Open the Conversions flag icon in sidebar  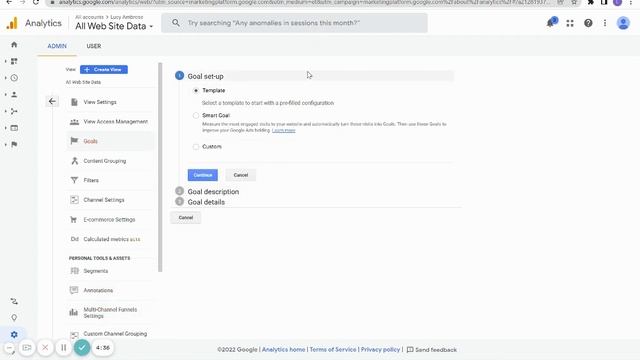point(14,144)
